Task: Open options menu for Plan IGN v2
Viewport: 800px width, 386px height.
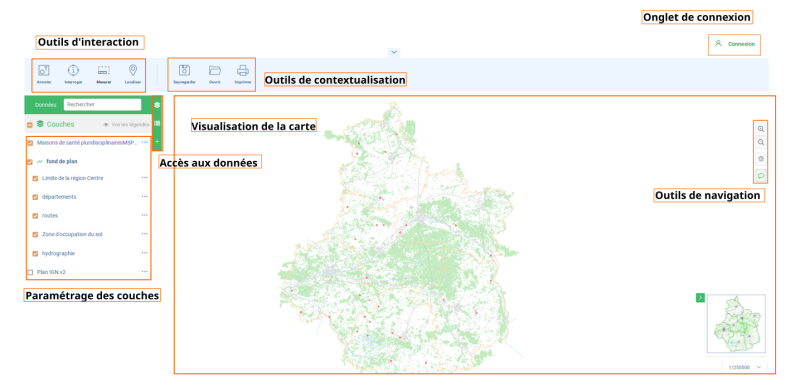Action: click(x=145, y=272)
